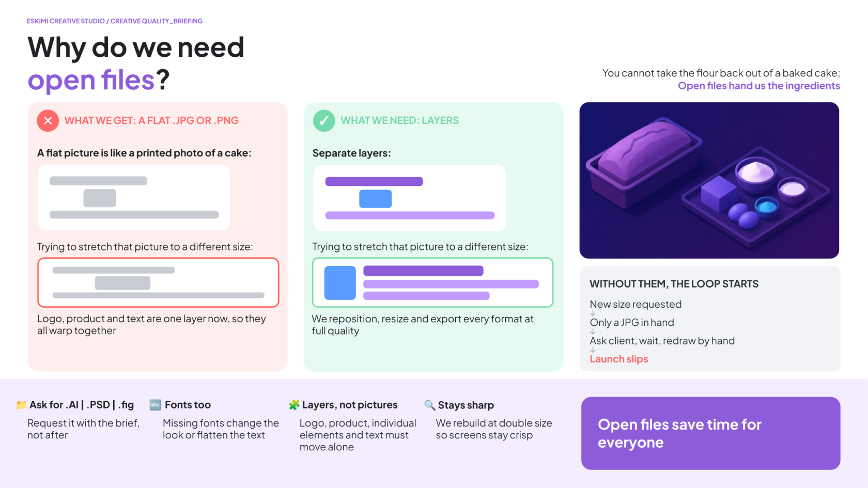Click the red X circle icon

[48, 121]
